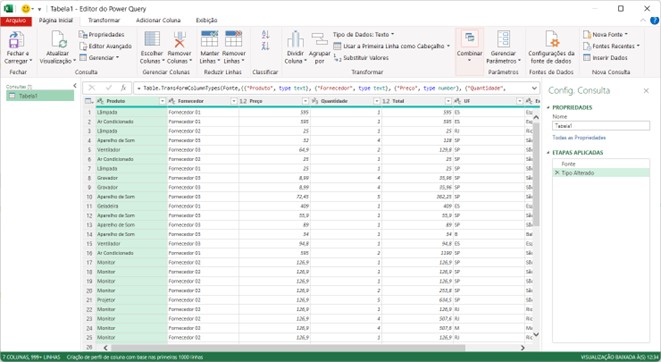Collapse the Consultas pane
Image resolution: width=661 pixels, height=362 pixels.
[x=75, y=86]
